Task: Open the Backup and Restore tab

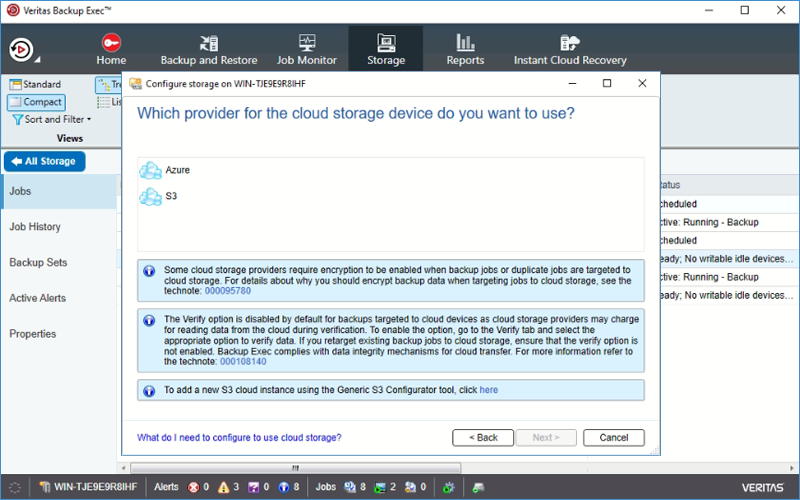Action: click(x=209, y=49)
